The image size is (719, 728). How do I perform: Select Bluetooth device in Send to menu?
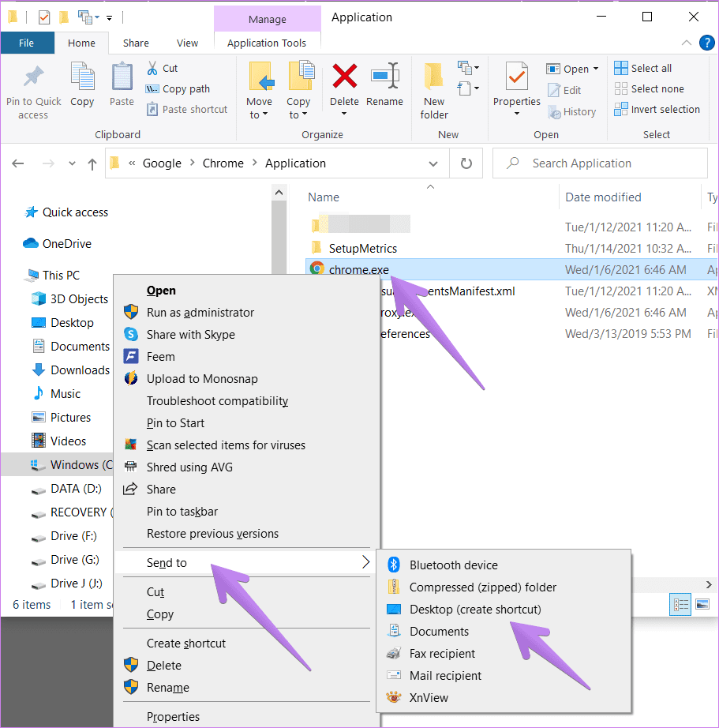(x=504, y=565)
